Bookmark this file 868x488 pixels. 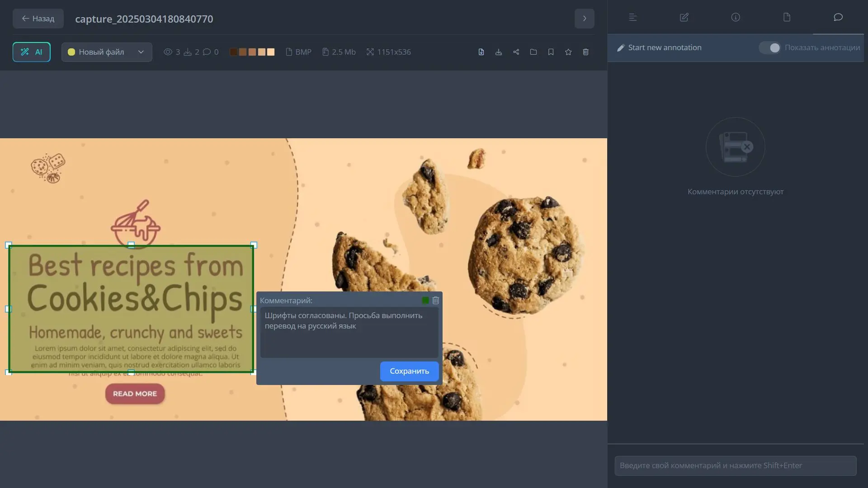551,52
